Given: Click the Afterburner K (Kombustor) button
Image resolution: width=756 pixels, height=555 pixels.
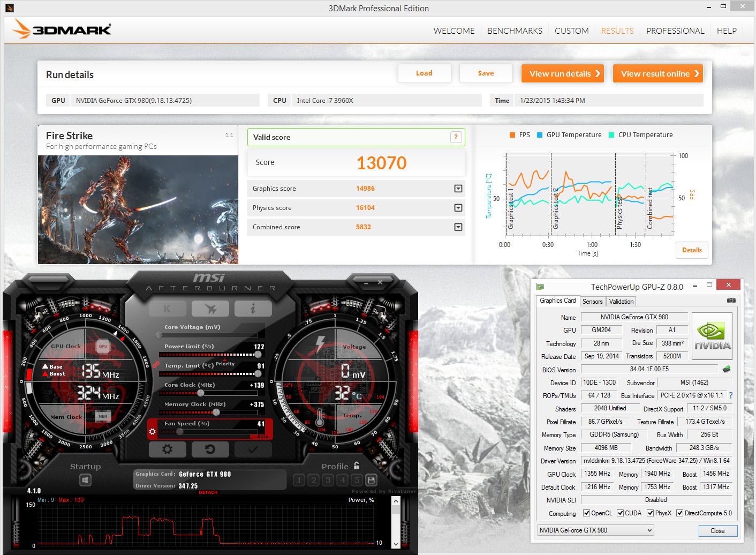Looking at the screenshot, I should (167, 309).
